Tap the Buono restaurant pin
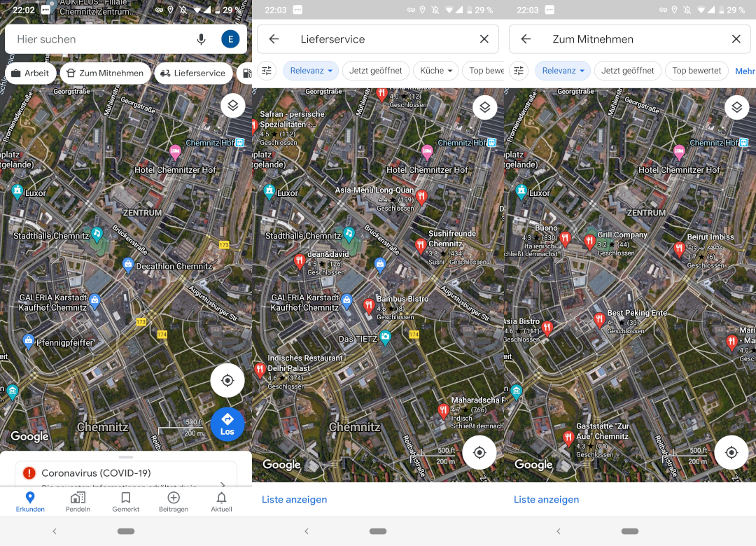 click(565, 238)
